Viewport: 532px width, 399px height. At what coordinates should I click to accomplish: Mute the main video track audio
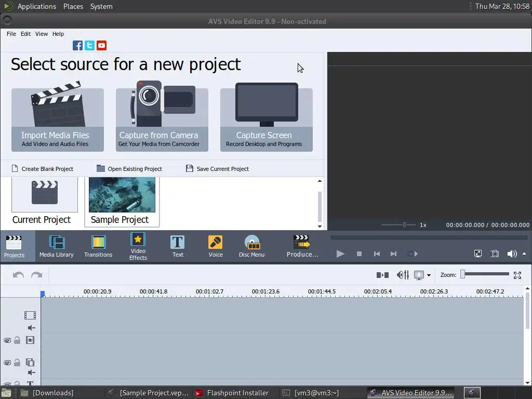tap(32, 328)
